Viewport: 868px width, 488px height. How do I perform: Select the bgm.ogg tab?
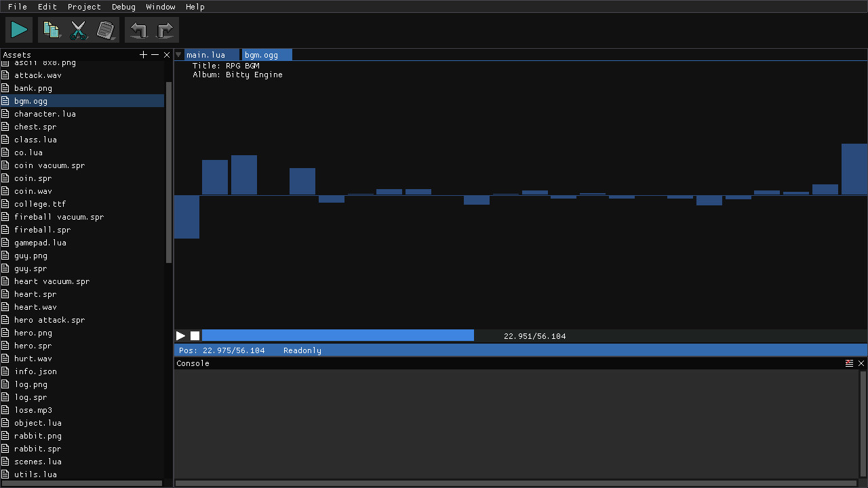tap(266, 54)
